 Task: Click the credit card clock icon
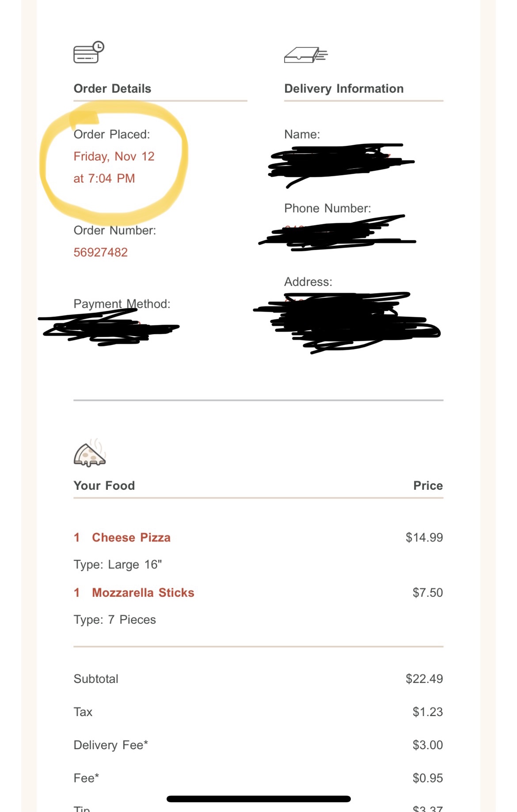[88, 53]
